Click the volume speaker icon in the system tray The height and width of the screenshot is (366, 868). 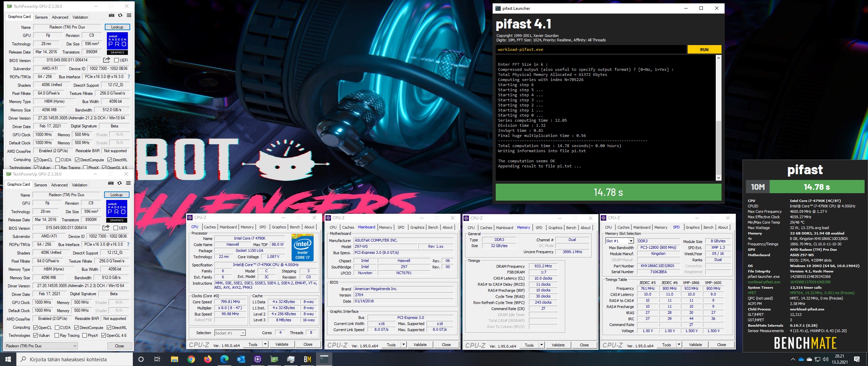tap(825, 359)
